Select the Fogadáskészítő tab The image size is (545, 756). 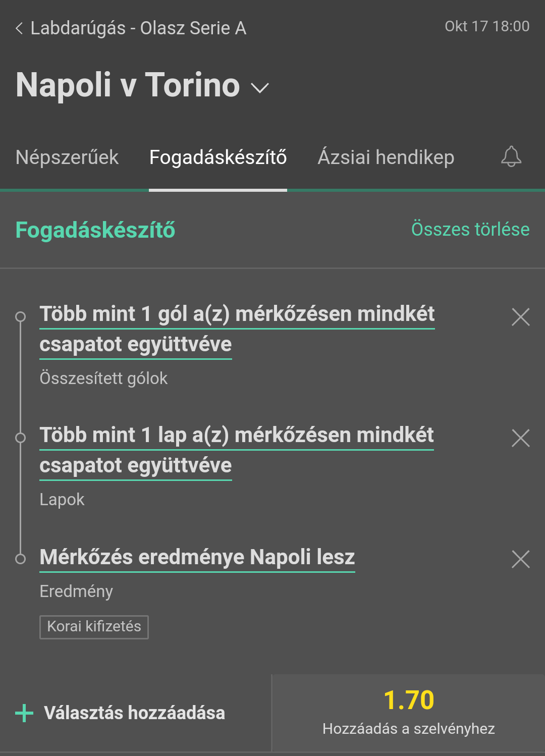coord(218,157)
